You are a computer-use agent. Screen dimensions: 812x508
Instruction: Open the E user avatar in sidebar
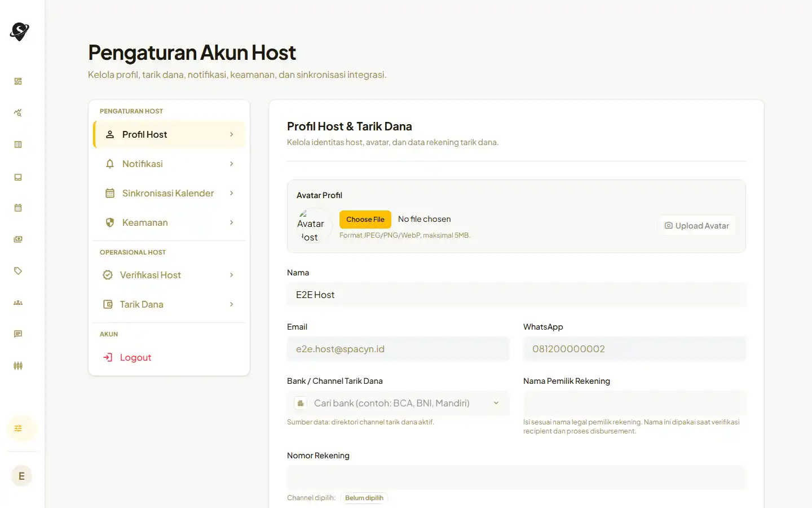pos(21,476)
